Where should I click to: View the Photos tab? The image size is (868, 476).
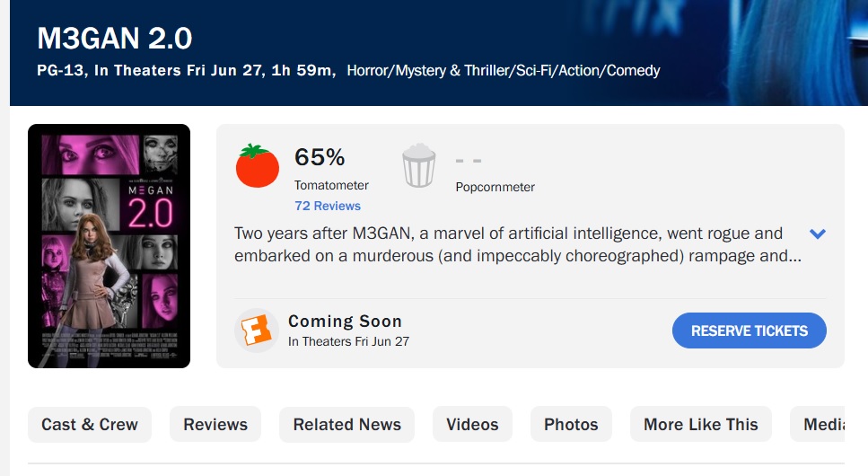[x=571, y=425]
